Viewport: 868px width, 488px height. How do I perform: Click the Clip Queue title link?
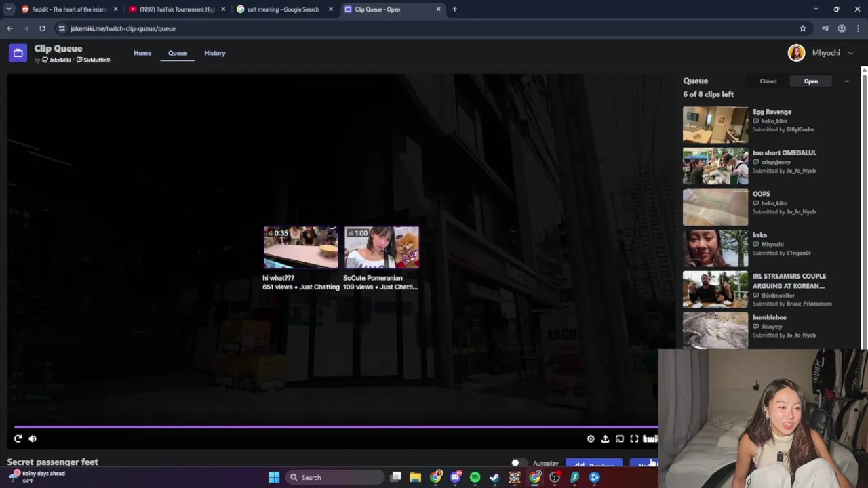coord(58,49)
